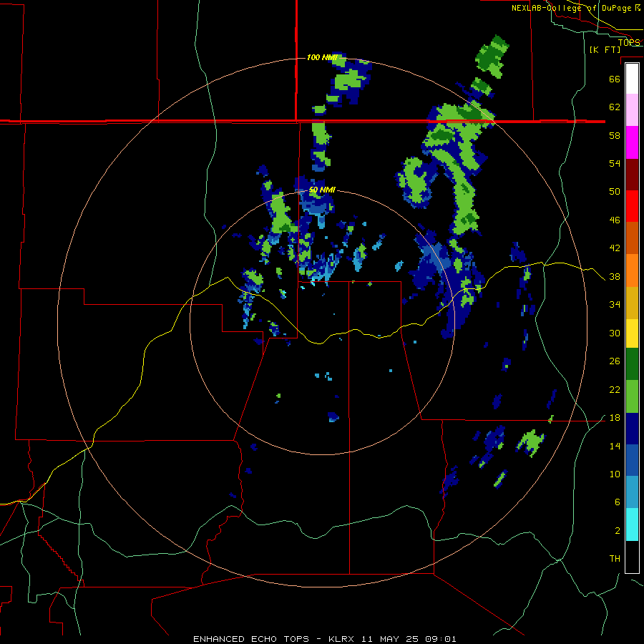The width and height of the screenshot is (644, 644).
Task: Click the '46' legend value
Action: tap(615, 220)
